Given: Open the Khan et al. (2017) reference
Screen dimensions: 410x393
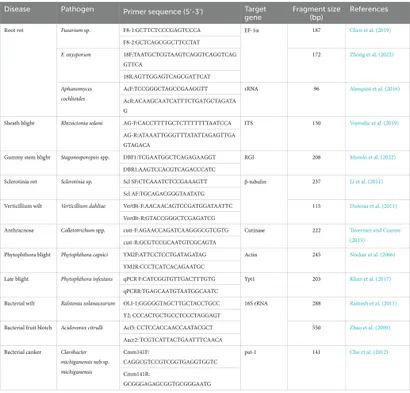Looking at the screenshot, I should 370,279.
